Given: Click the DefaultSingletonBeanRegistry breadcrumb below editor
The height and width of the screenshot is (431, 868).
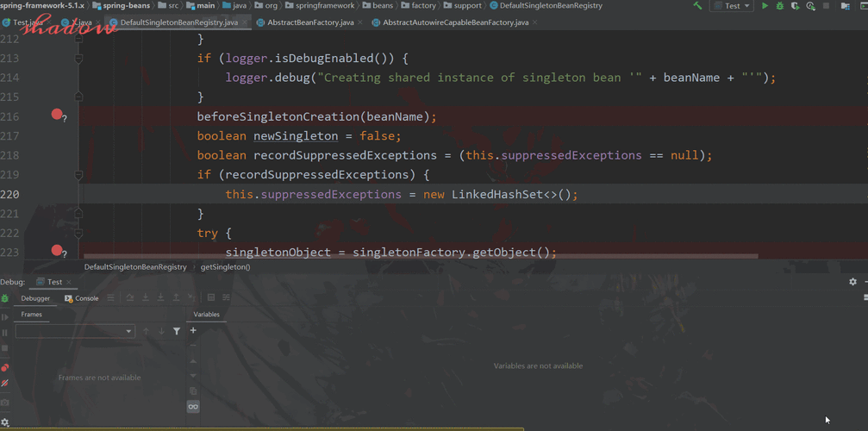Looking at the screenshot, I should pyautogui.click(x=135, y=266).
